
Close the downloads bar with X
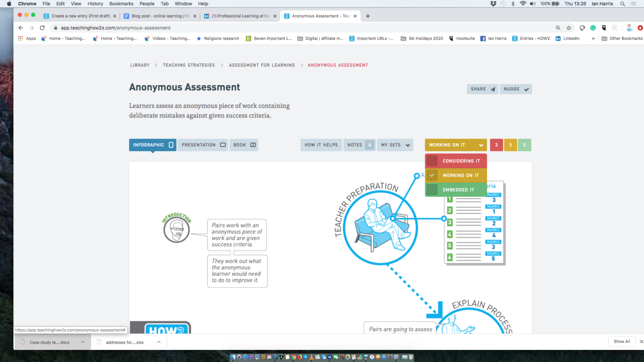[641, 342]
